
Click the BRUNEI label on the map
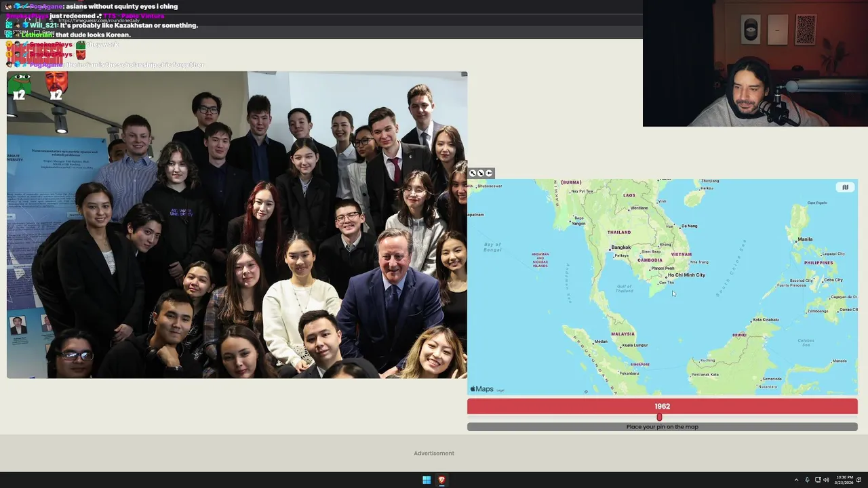pos(739,335)
